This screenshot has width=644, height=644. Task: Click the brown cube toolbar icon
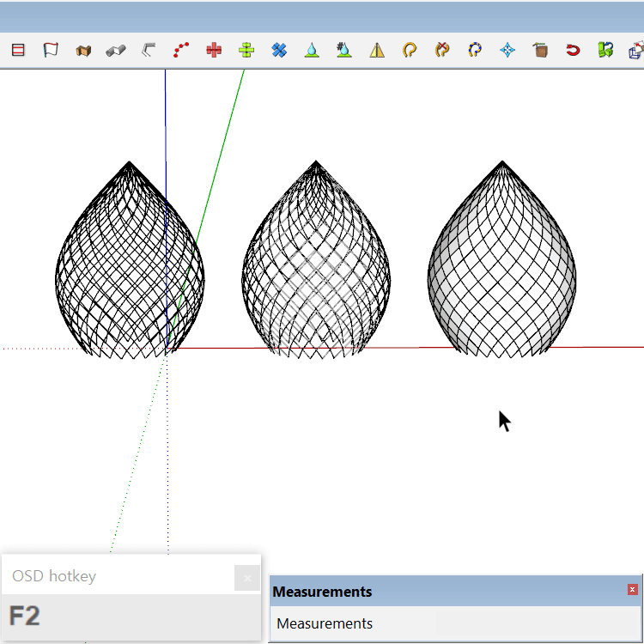(540, 50)
